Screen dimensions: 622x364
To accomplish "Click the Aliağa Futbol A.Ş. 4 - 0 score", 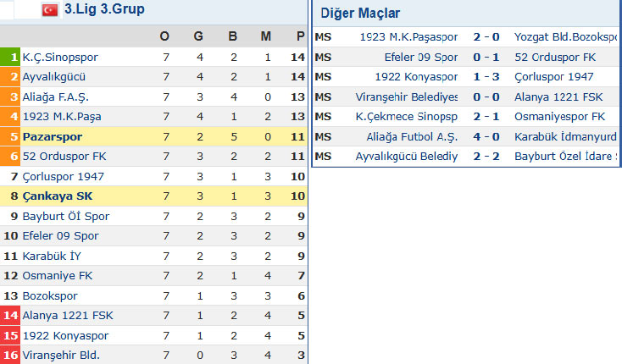I will 486,136.
